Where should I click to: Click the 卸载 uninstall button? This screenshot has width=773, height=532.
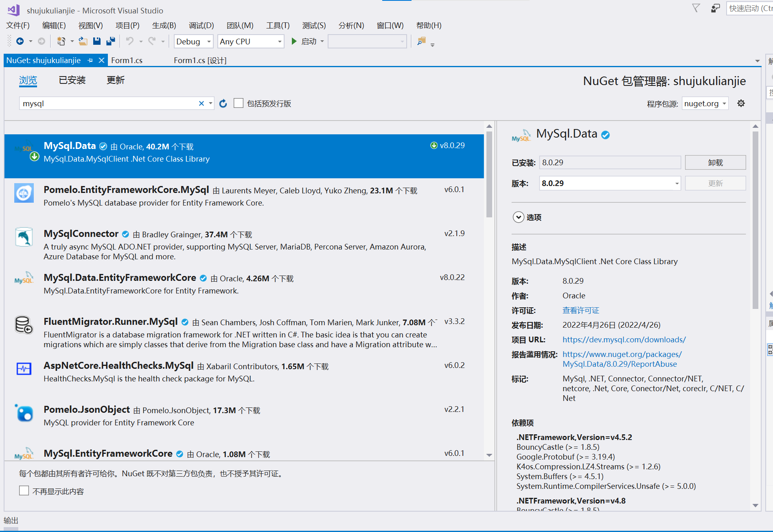715,162
